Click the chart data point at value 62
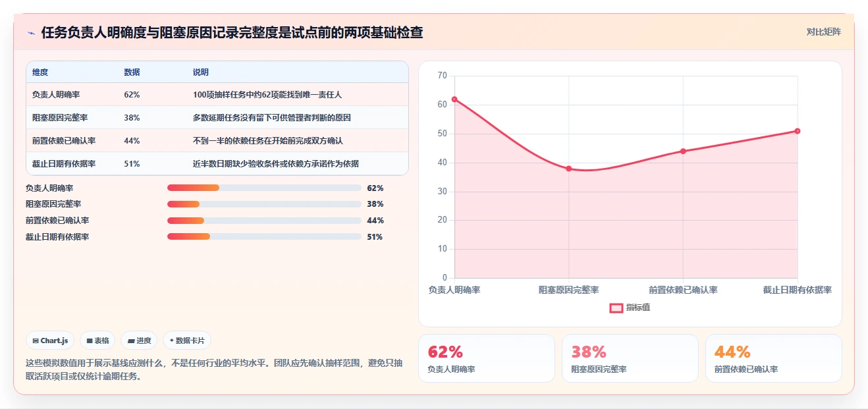 pyautogui.click(x=454, y=99)
